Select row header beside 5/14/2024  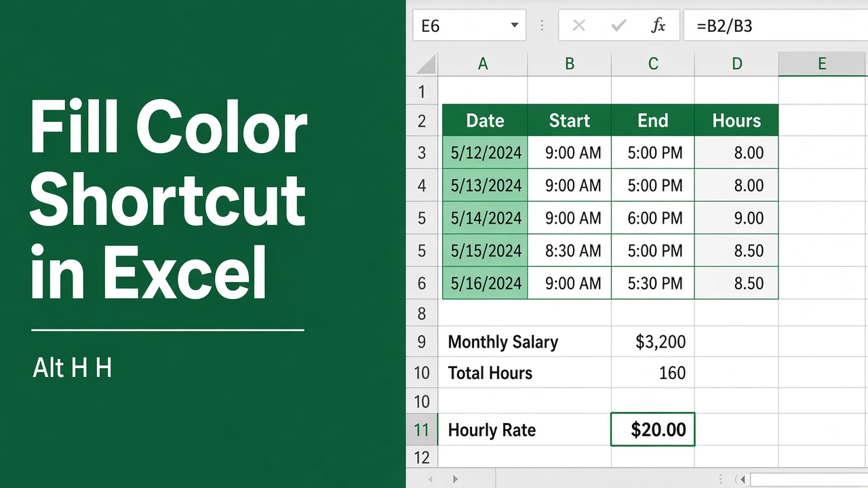tap(422, 218)
